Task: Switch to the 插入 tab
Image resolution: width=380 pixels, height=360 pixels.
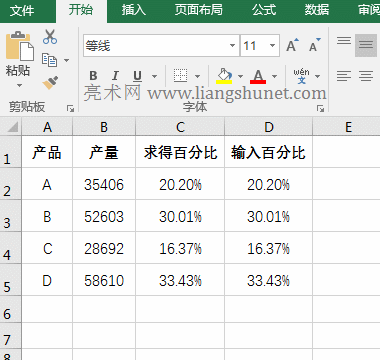Action: pos(134,10)
